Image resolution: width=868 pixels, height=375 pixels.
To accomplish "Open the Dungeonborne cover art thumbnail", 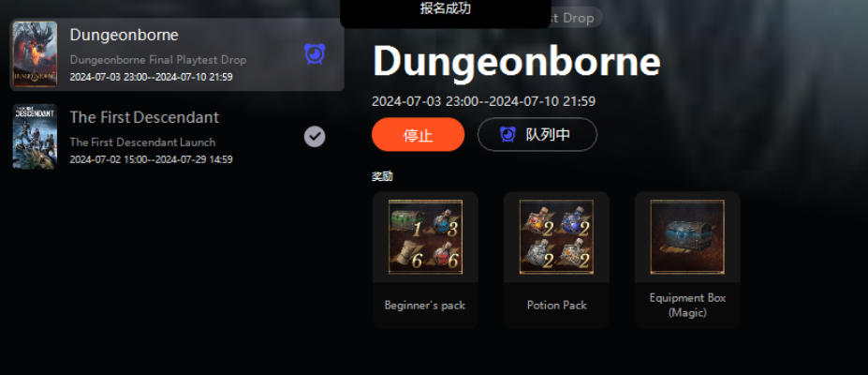I will [35, 54].
